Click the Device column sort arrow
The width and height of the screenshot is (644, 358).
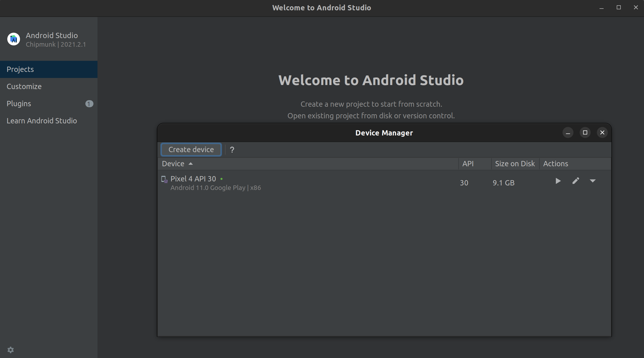[x=191, y=164]
